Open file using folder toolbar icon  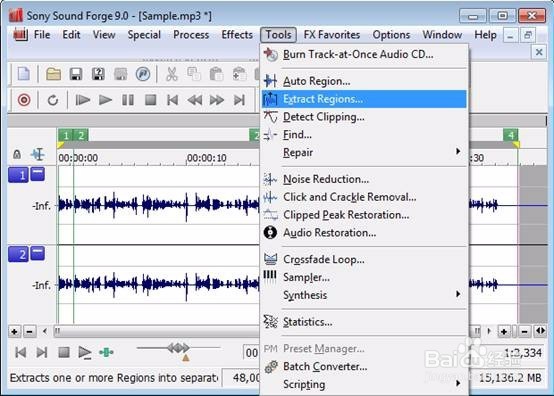tap(53, 74)
